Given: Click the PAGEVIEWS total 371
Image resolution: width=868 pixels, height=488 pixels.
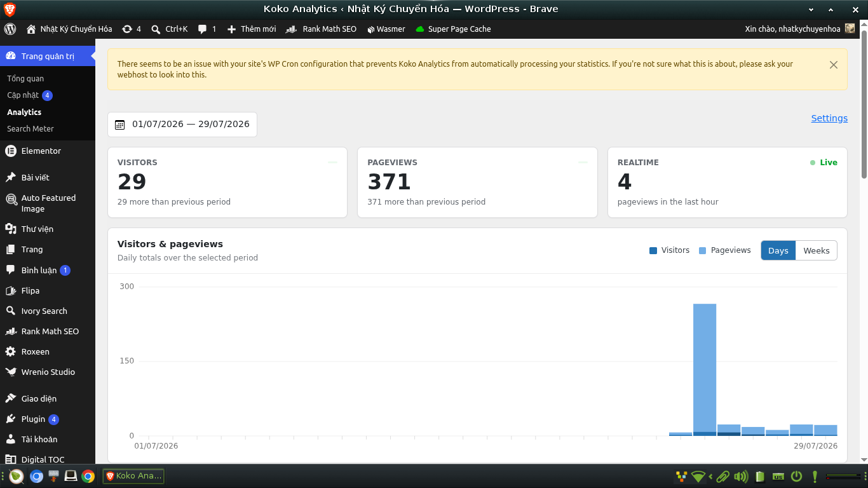Looking at the screenshot, I should coord(390,182).
